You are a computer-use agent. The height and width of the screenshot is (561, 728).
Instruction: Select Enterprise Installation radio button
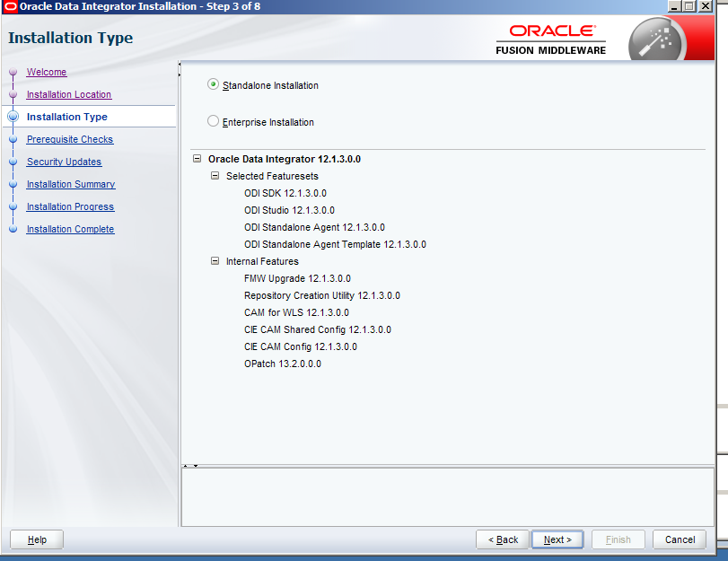coord(213,121)
